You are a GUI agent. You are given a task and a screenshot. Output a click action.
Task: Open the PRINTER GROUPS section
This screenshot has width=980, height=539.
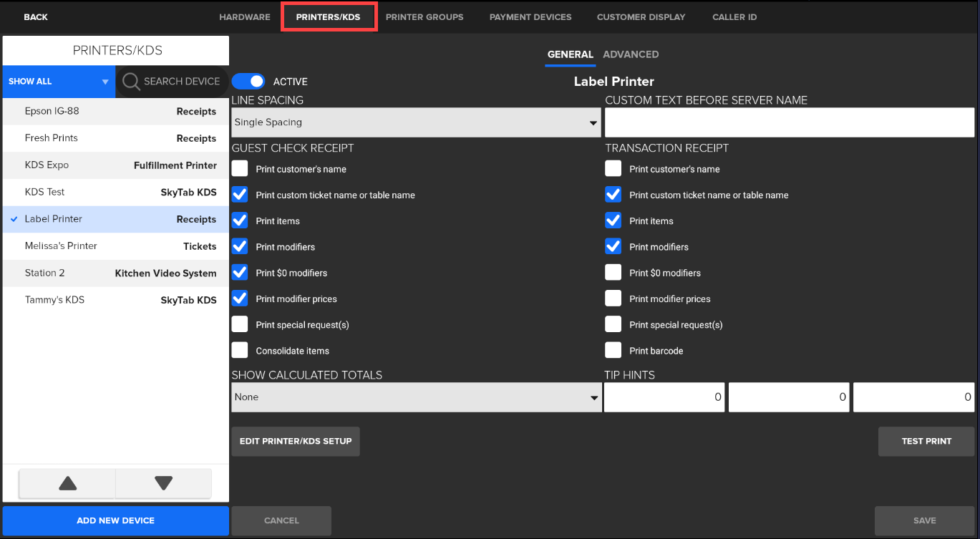pyautogui.click(x=424, y=16)
